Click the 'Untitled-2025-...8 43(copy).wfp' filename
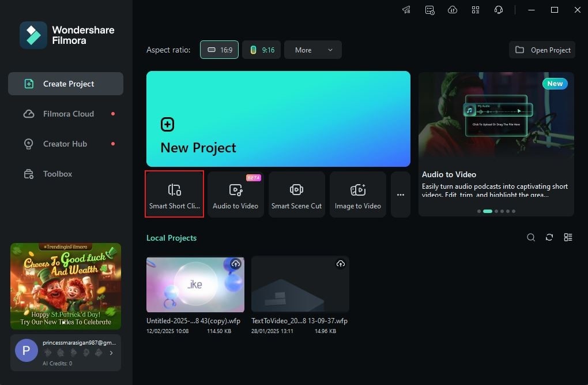 click(x=193, y=321)
